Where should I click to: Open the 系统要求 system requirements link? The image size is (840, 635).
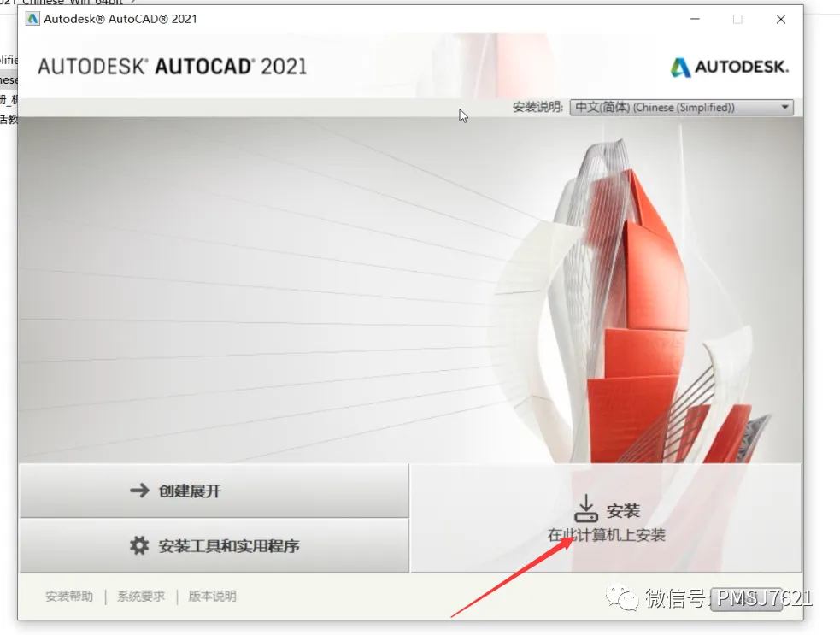[141, 596]
